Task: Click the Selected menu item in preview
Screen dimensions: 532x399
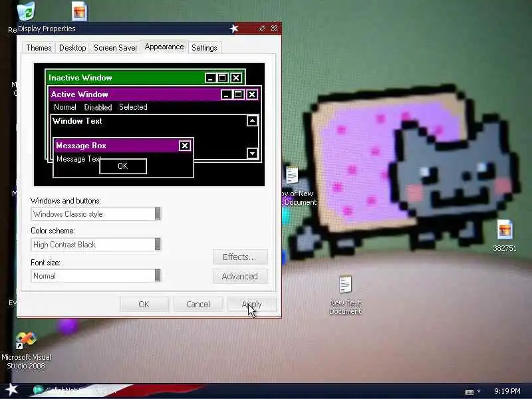Action: point(133,107)
